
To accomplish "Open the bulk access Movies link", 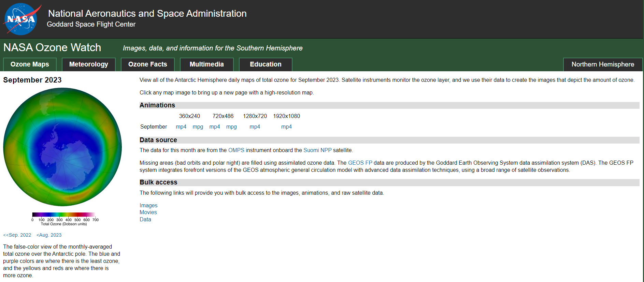I will coord(148,212).
